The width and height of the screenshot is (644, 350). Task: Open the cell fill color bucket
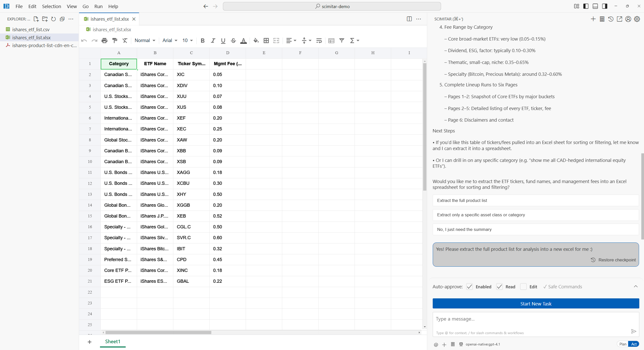(256, 41)
